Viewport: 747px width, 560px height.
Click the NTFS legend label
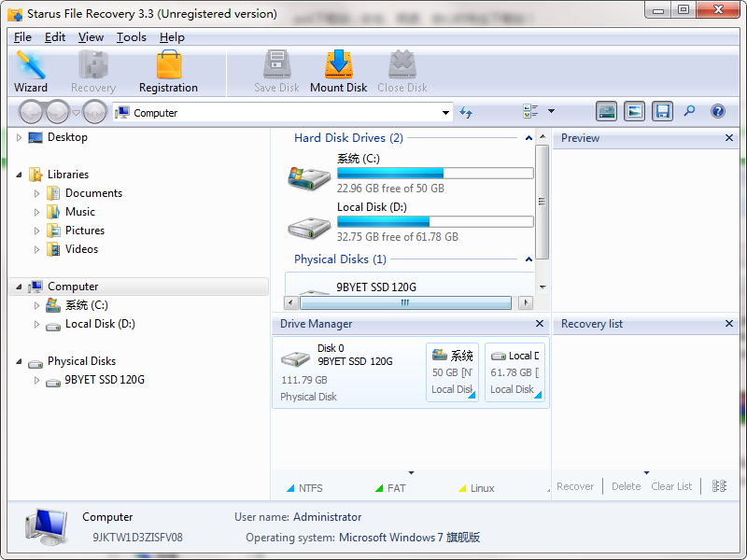310,488
